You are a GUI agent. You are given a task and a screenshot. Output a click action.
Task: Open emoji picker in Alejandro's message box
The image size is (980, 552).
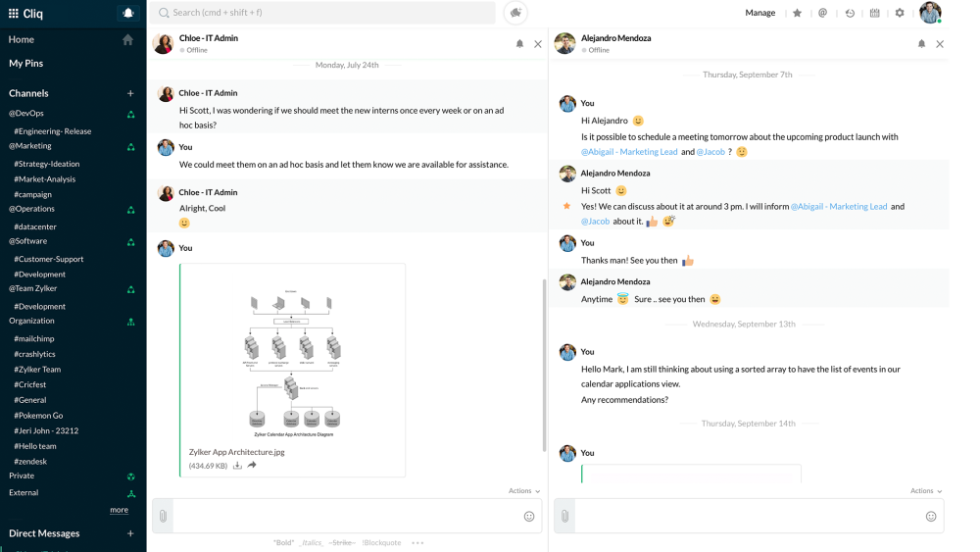931,516
